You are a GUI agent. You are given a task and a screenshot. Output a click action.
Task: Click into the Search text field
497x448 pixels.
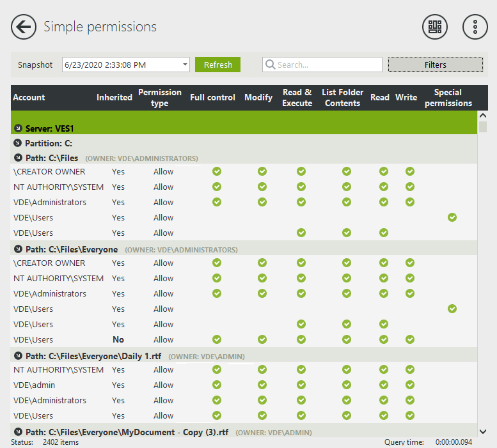[x=327, y=65]
